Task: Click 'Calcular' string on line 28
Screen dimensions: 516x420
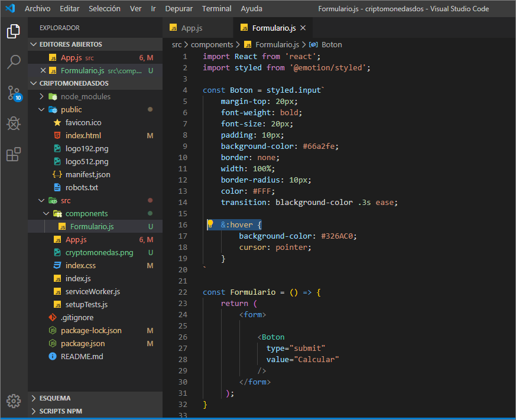Action: pos(316,359)
